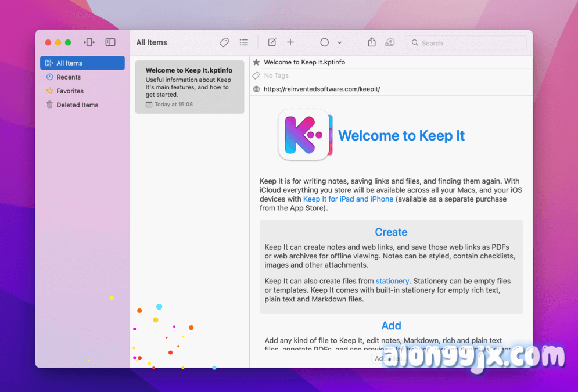Click the compose new note icon
The height and width of the screenshot is (392, 578).
click(x=272, y=42)
